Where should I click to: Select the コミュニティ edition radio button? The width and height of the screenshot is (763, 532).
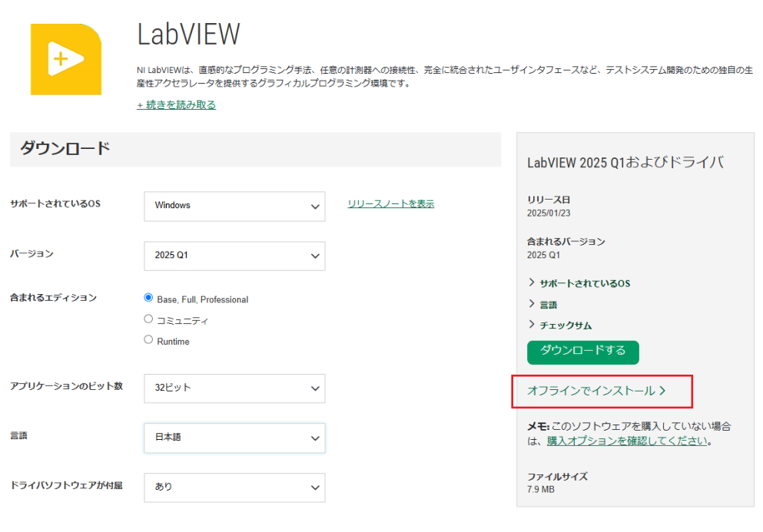(x=149, y=319)
